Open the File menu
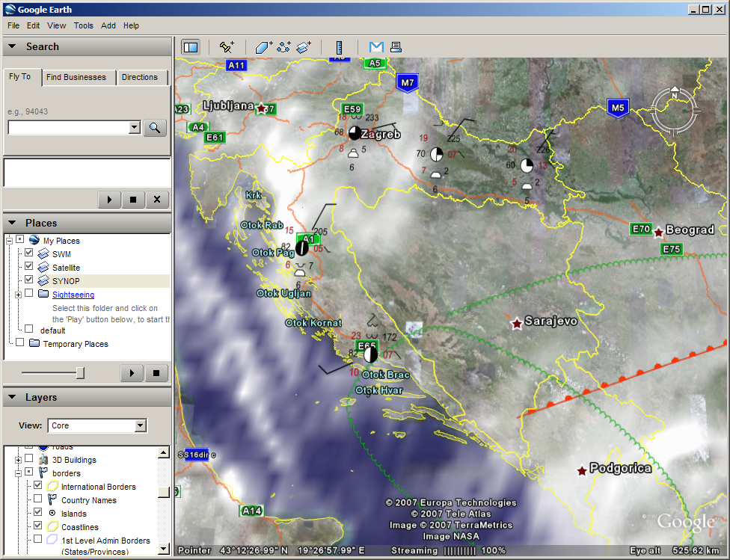 13,25
